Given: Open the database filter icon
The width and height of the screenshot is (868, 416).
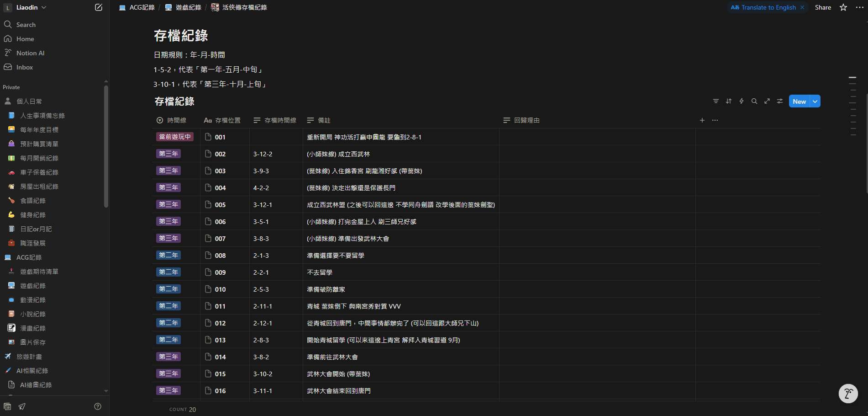Looking at the screenshot, I should pyautogui.click(x=716, y=101).
